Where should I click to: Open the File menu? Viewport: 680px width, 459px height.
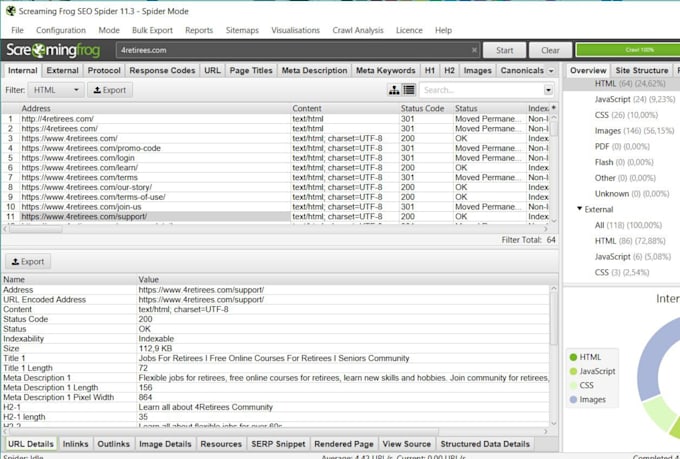[17, 30]
